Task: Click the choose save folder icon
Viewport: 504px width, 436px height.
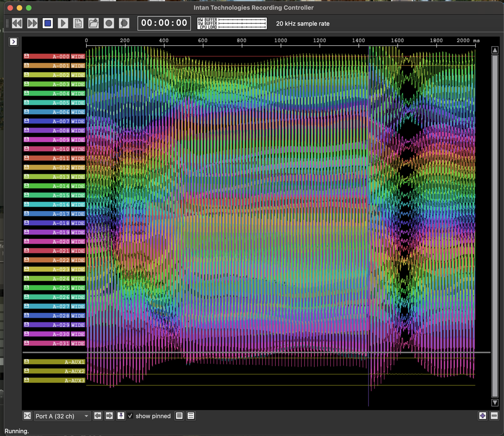Action: tap(93, 23)
